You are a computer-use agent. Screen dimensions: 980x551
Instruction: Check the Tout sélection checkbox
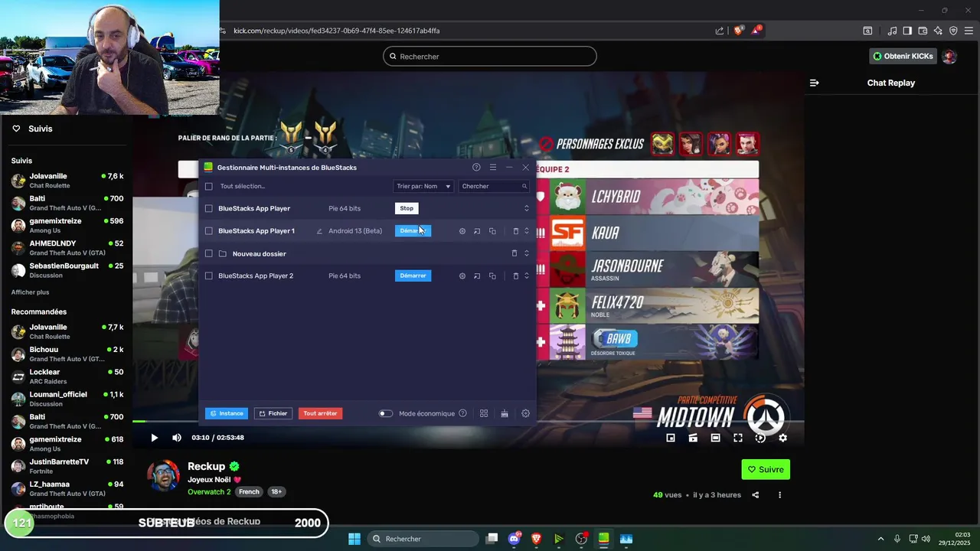pos(208,186)
